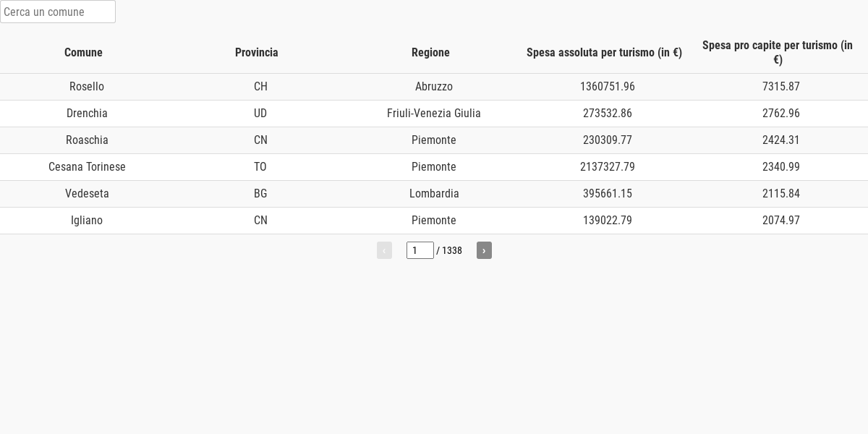Focus the 'Cerca un comune' search field

[x=58, y=12]
